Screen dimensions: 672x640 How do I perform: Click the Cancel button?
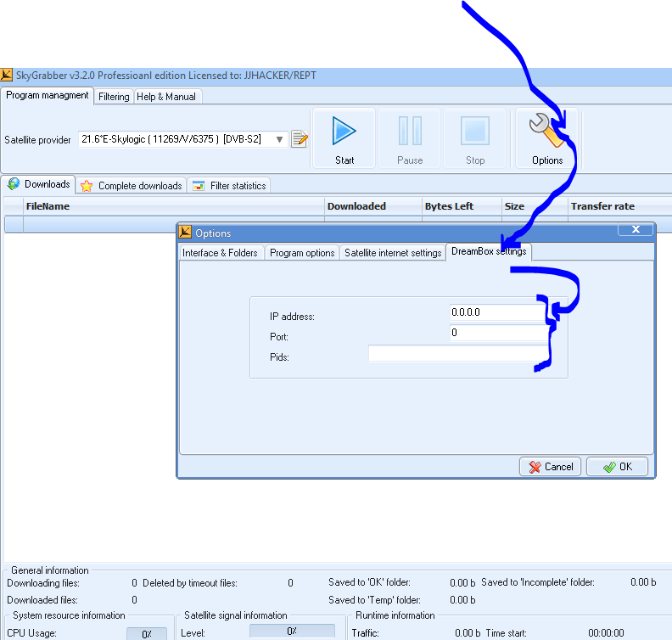(551, 467)
